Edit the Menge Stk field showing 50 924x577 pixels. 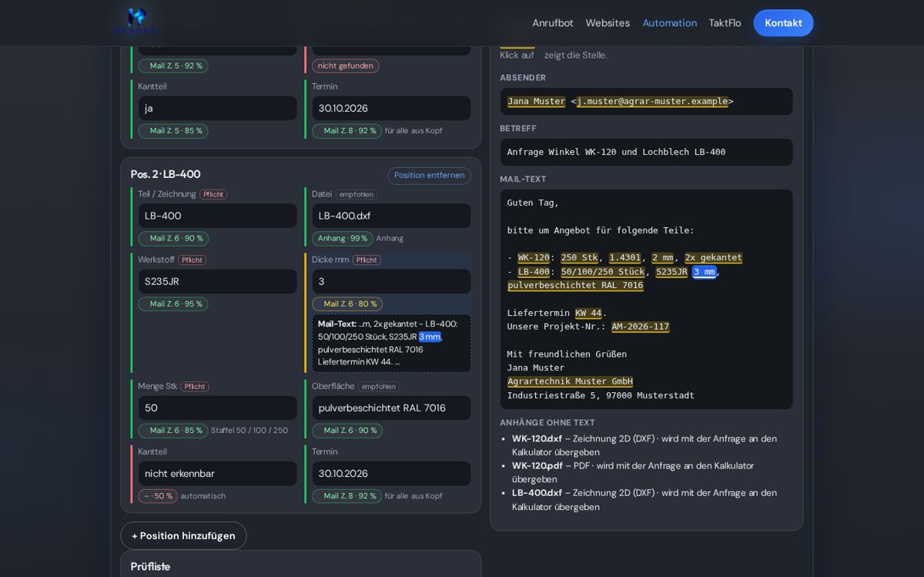pyautogui.click(x=217, y=408)
